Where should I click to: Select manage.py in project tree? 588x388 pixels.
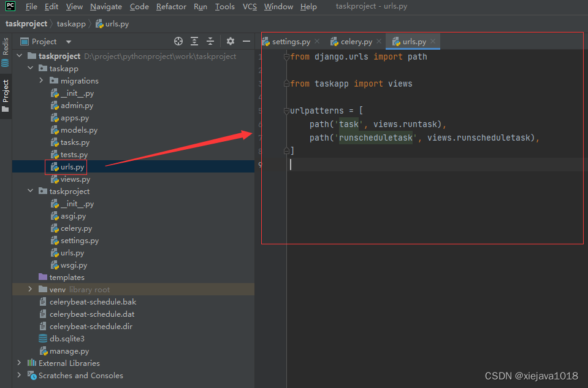pyautogui.click(x=69, y=351)
